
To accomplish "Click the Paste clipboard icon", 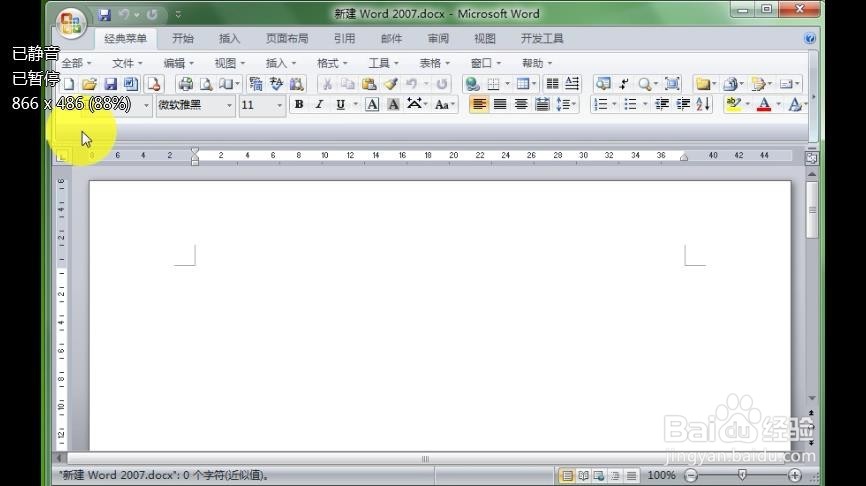I will click(x=369, y=84).
